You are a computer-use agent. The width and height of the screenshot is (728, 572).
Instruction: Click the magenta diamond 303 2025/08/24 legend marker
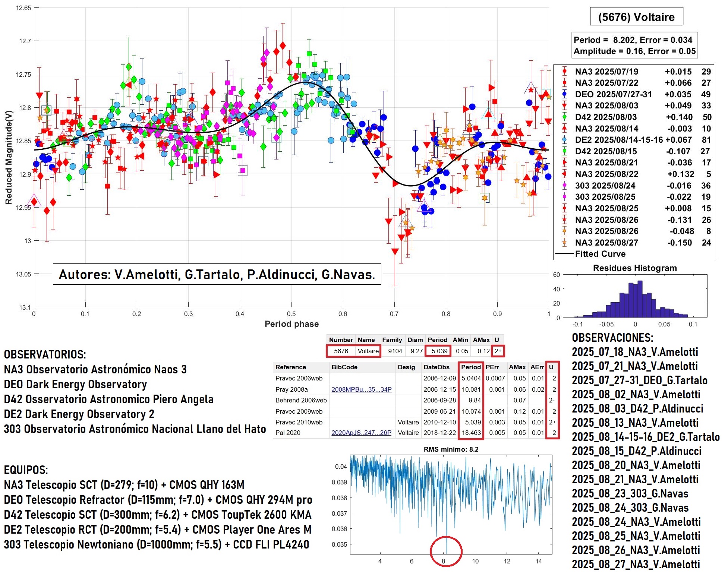tap(564, 185)
